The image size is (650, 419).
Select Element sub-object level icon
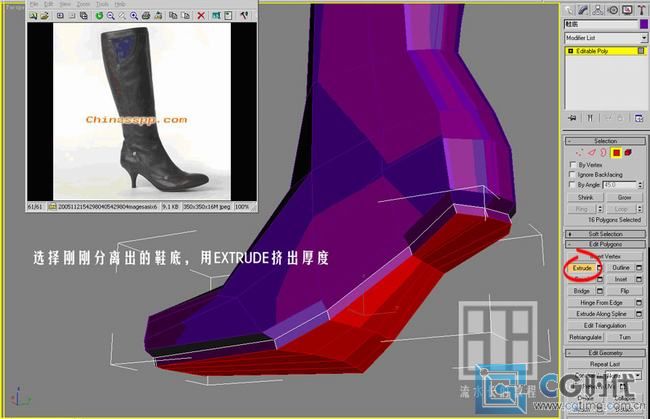point(628,153)
